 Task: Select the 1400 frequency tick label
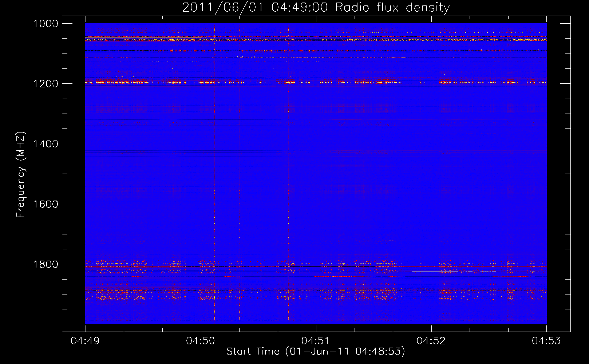[46, 144]
